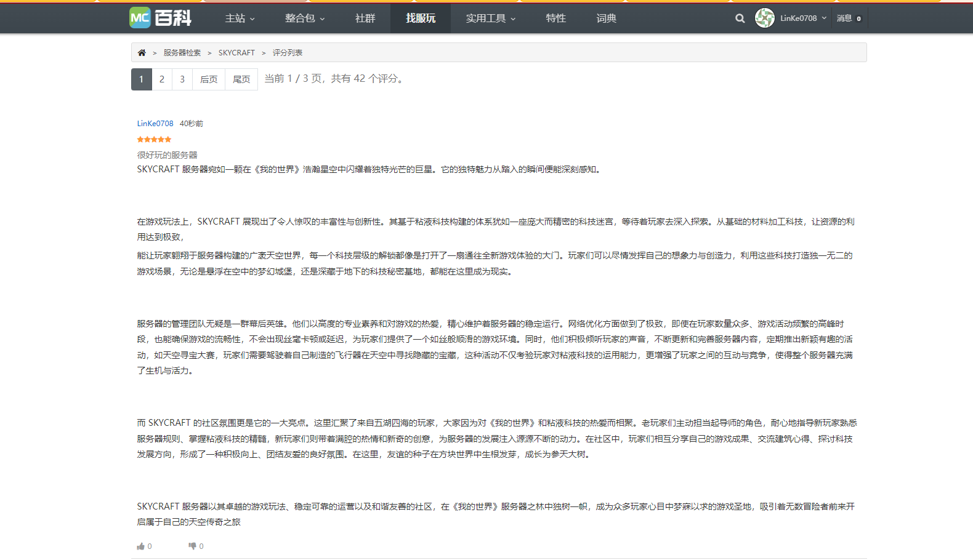Open the LinKe0708 account dropdown
The height and width of the screenshot is (560, 973).
pos(803,18)
